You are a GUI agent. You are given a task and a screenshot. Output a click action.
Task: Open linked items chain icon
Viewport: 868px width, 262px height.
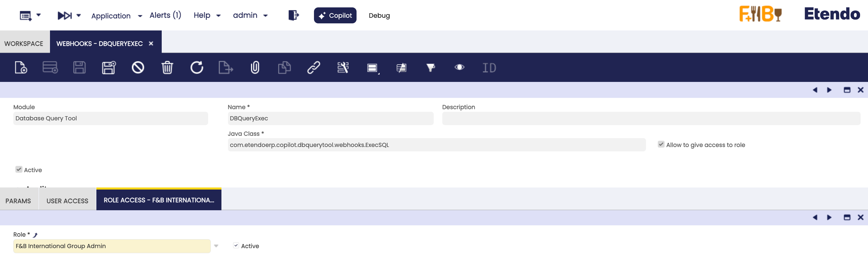click(314, 67)
